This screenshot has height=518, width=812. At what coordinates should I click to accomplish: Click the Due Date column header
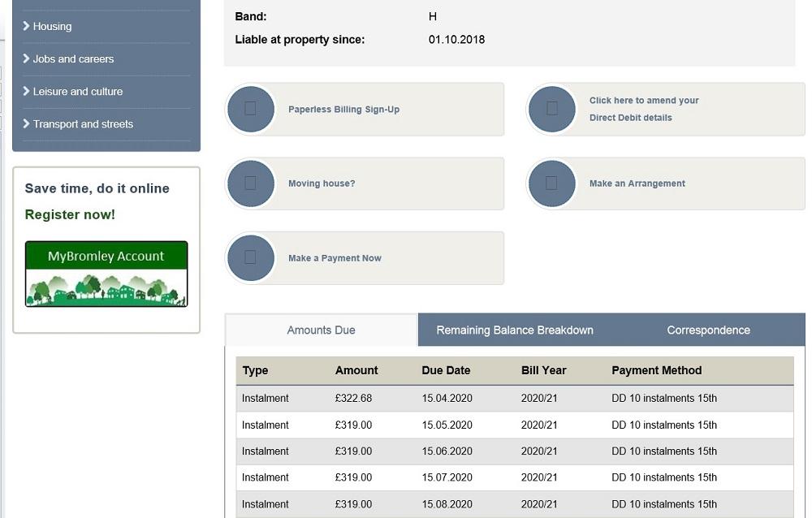coord(446,370)
